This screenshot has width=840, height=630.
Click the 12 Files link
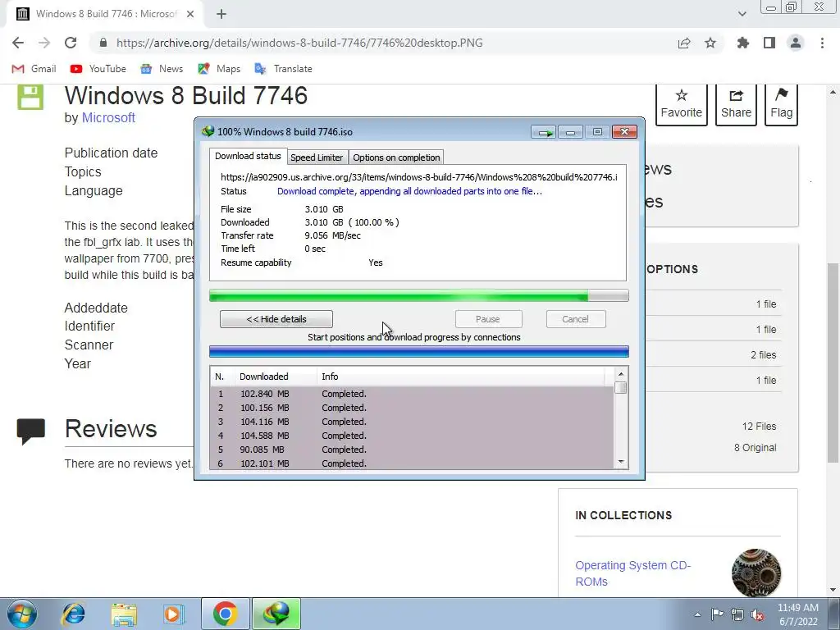point(759,427)
